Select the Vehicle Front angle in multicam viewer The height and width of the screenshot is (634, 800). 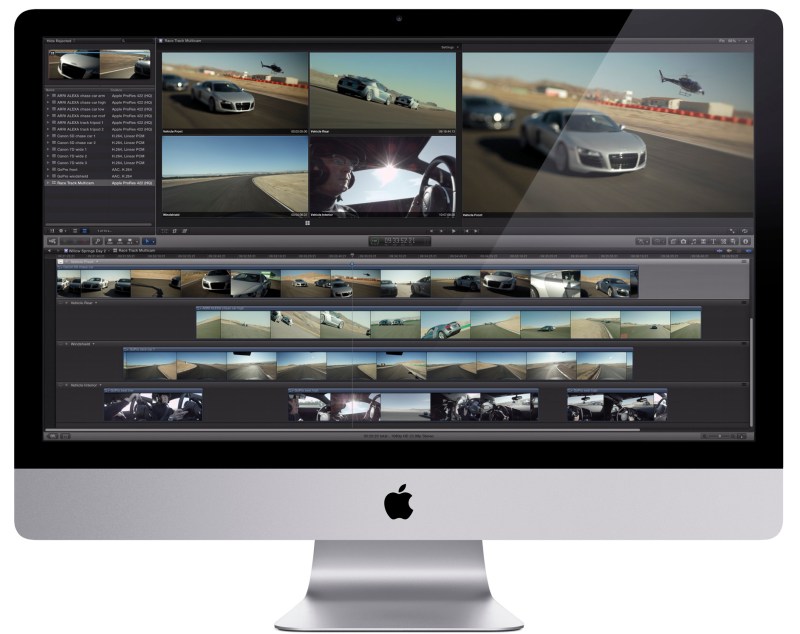pyautogui.click(x=234, y=92)
